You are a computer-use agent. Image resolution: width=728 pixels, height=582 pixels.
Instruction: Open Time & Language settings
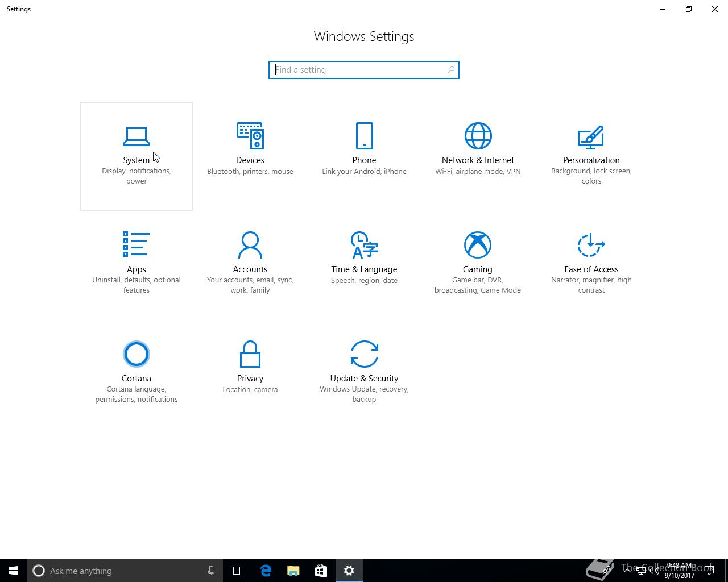(364, 265)
